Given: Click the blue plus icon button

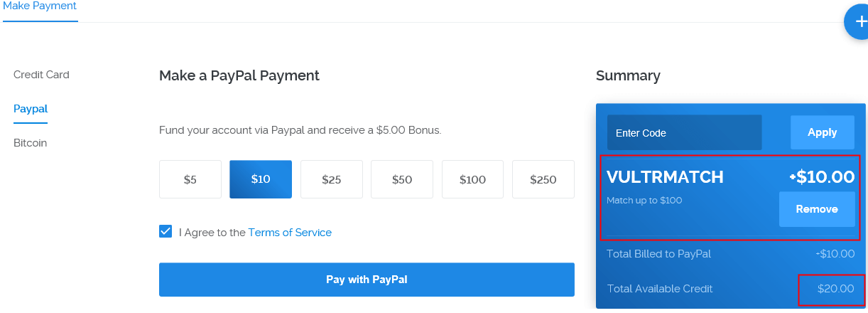Looking at the screenshot, I should (x=858, y=22).
